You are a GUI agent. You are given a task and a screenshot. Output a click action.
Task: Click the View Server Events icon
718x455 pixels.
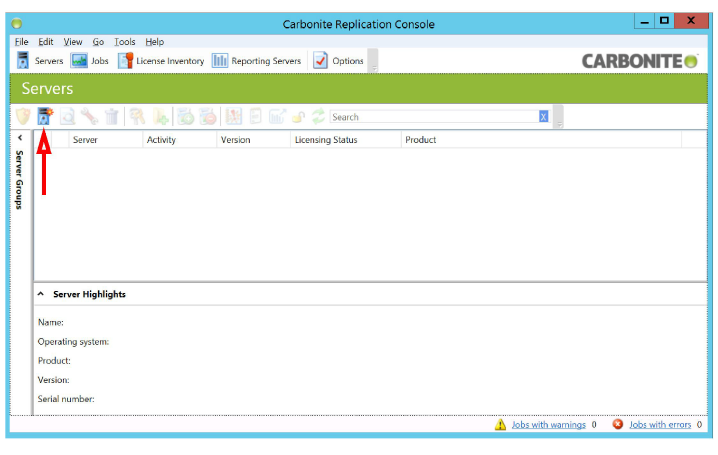(234, 116)
